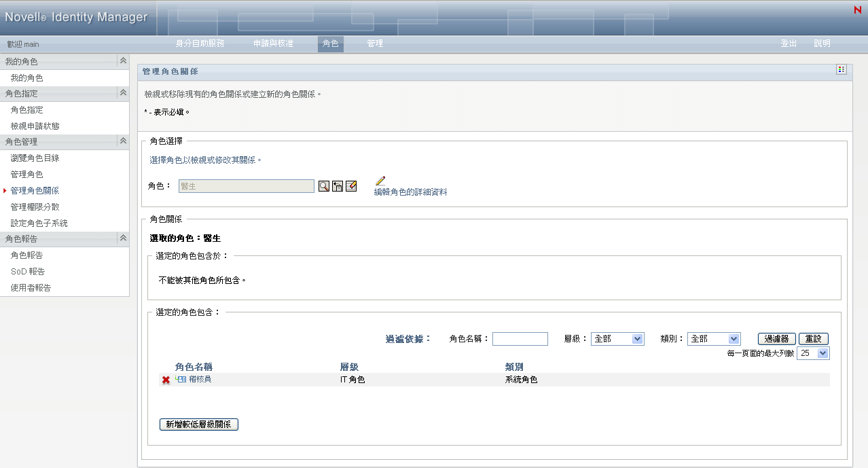Click the 角色 input field showing 醫生
Screen dimensions: 868x468
coord(247,186)
